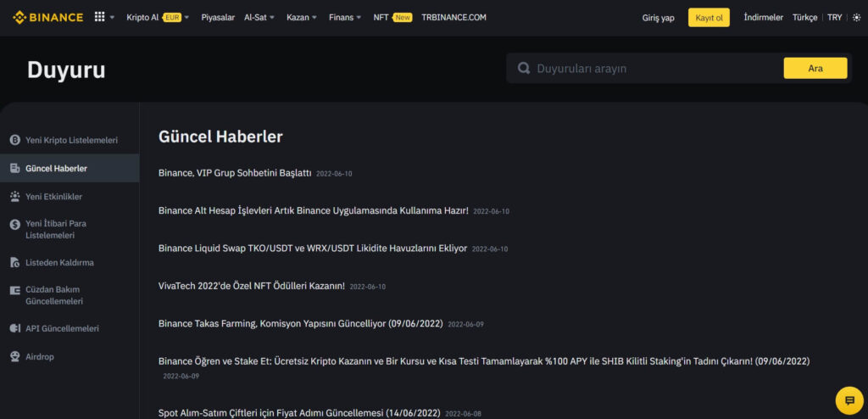
Task: Open the chat support bubble icon
Action: tap(849, 400)
